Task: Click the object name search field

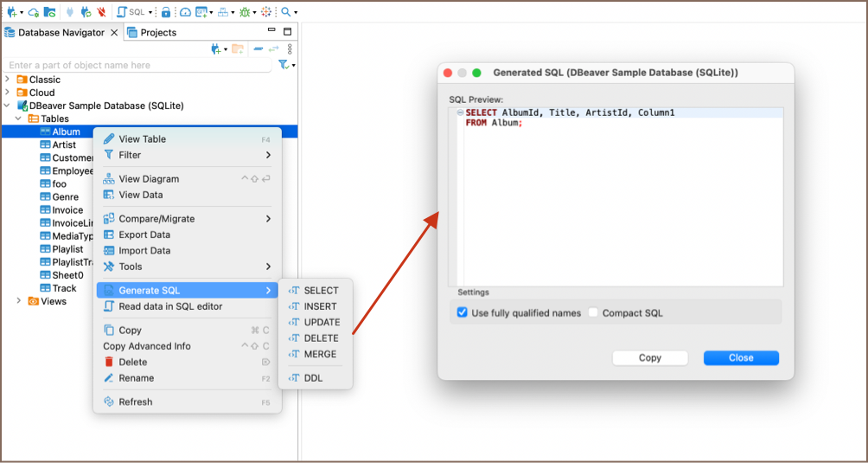Action: tap(138, 65)
